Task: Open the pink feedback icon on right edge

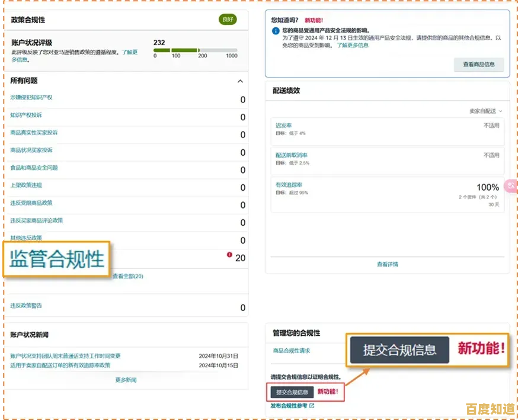Action: click(511, 185)
